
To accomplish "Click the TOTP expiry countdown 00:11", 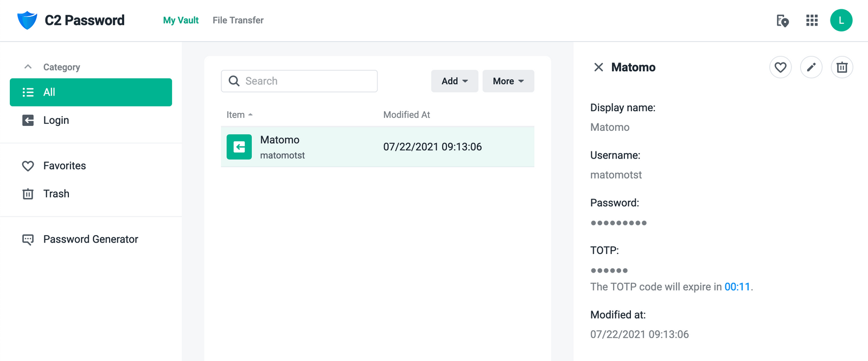I will tap(737, 287).
